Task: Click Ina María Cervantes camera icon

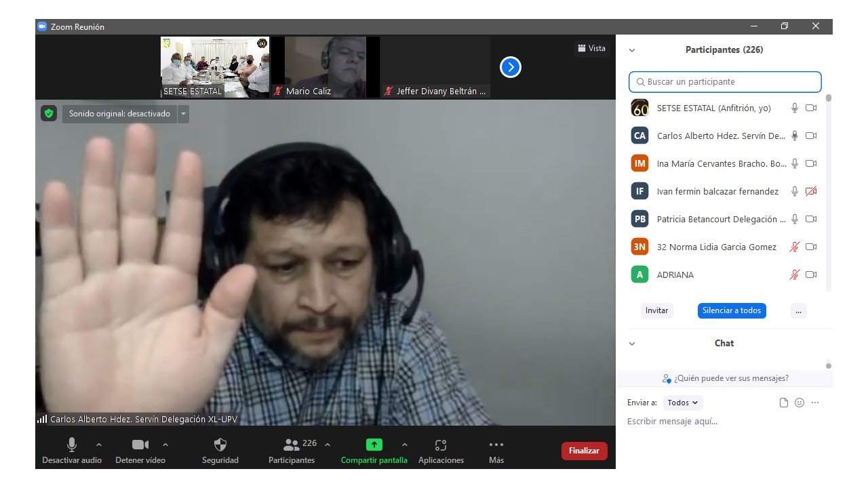Action: [811, 163]
